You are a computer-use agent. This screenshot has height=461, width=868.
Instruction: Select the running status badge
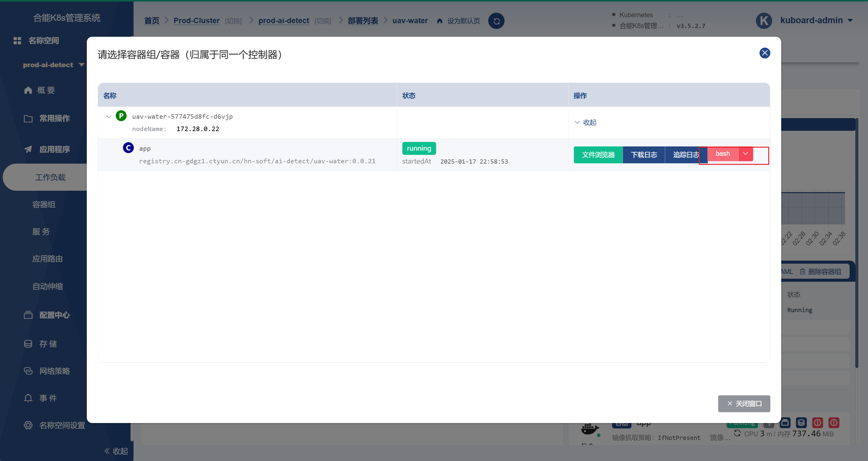(x=419, y=148)
